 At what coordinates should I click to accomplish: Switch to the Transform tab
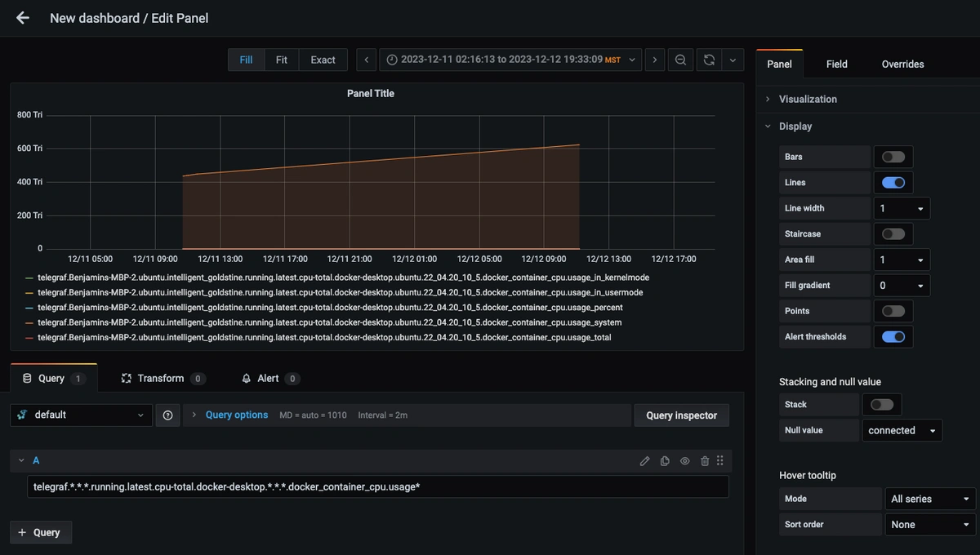coord(163,378)
